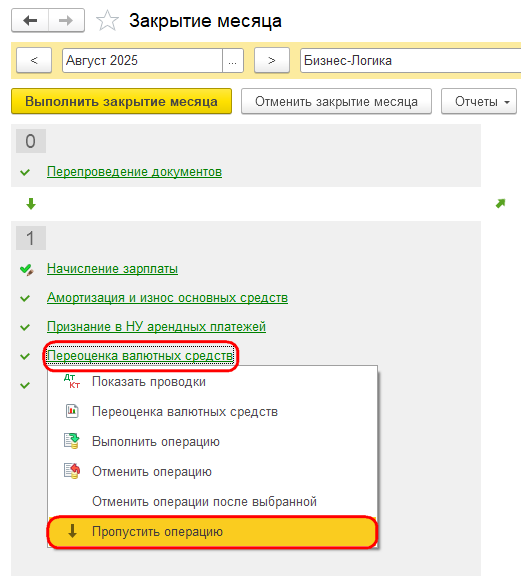Image resolution: width=521 pixels, height=576 pixels.
Task: Open Перепроведение документов link
Action: pos(134,172)
